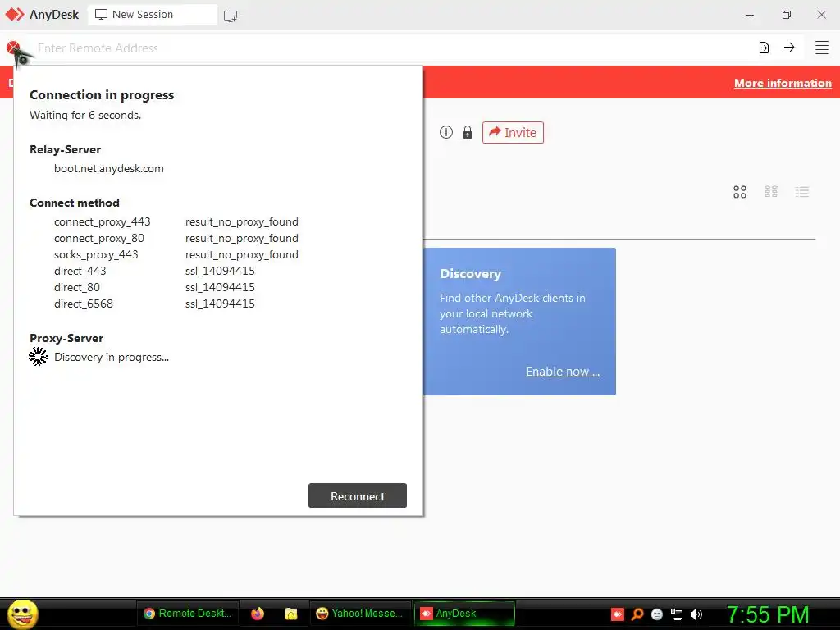Click the direct_6568 method entry

tap(84, 304)
